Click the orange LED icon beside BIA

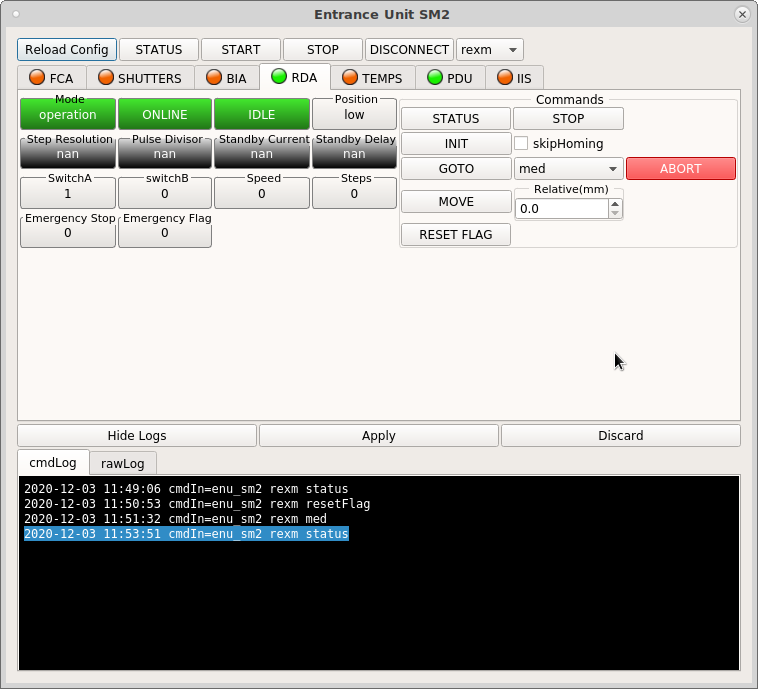pyautogui.click(x=213, y=78)
